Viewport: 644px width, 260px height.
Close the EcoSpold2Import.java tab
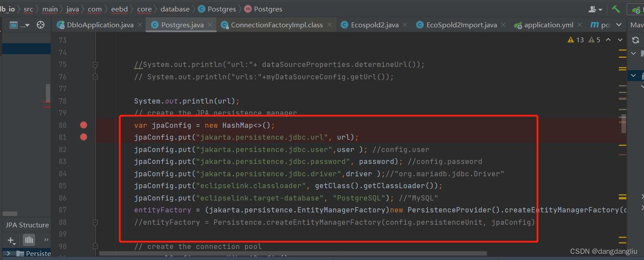pos(503,25)
